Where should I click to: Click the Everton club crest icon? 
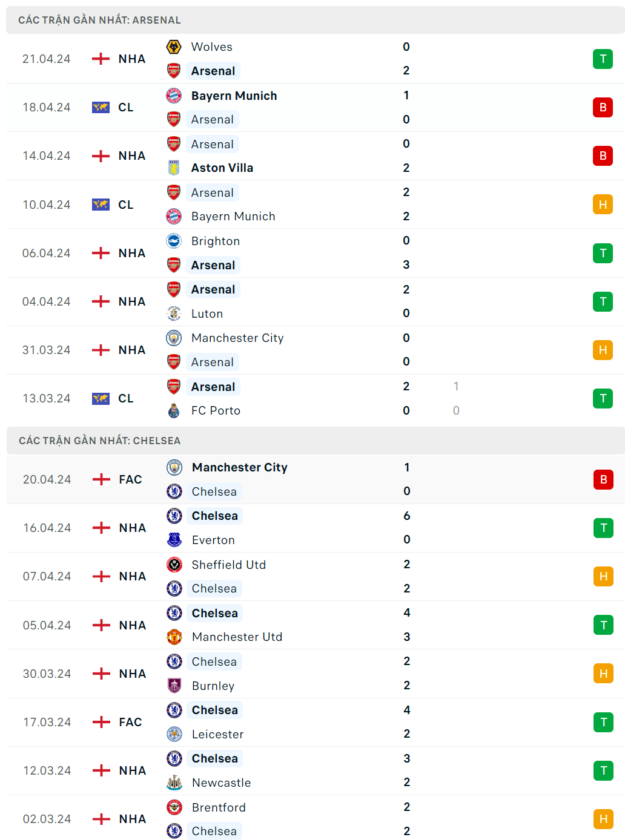174,540
